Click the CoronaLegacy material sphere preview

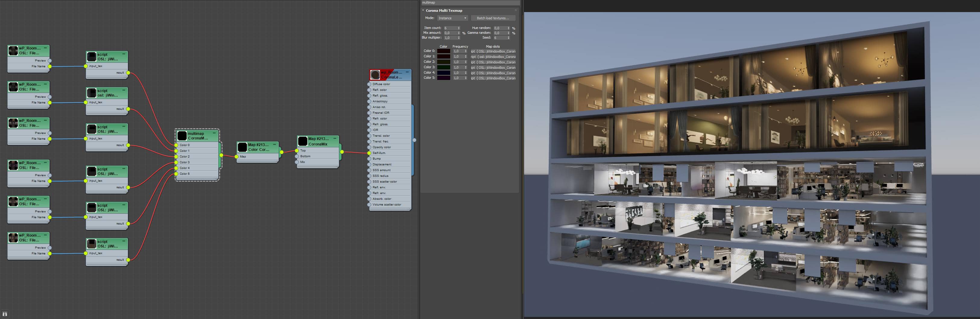[375, 75]
